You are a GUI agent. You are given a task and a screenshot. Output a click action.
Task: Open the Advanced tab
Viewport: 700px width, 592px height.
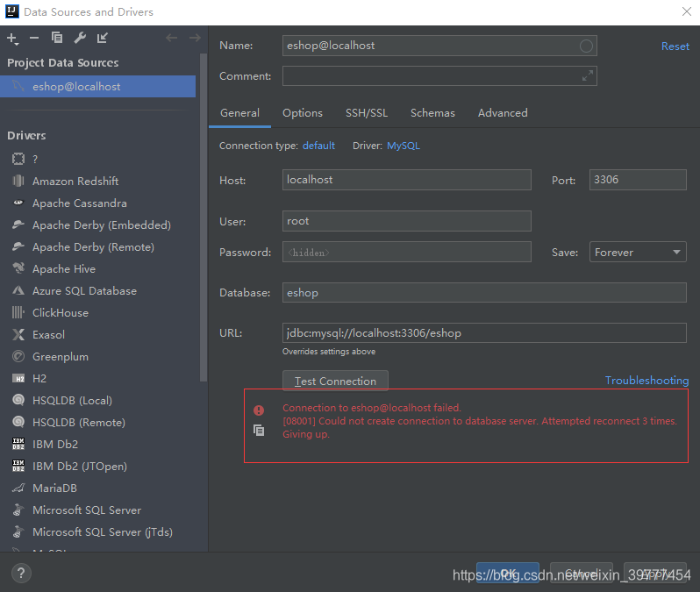pos(503,113)
